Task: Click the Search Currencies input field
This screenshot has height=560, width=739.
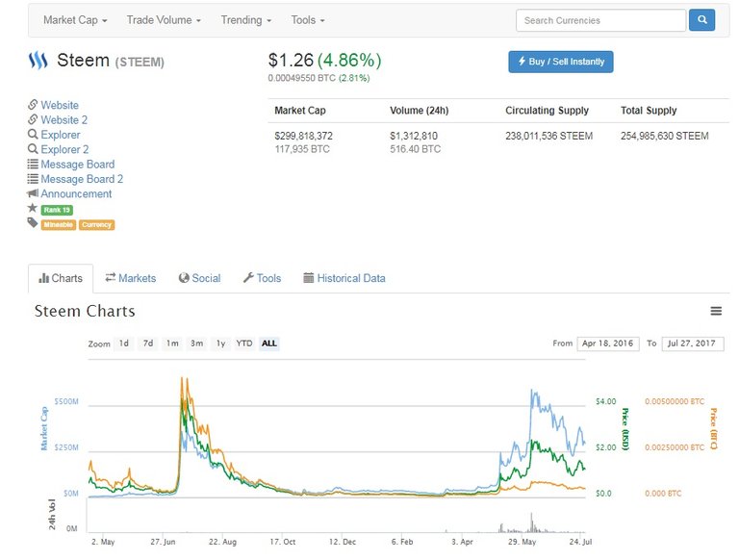Action: pos(600,20)
